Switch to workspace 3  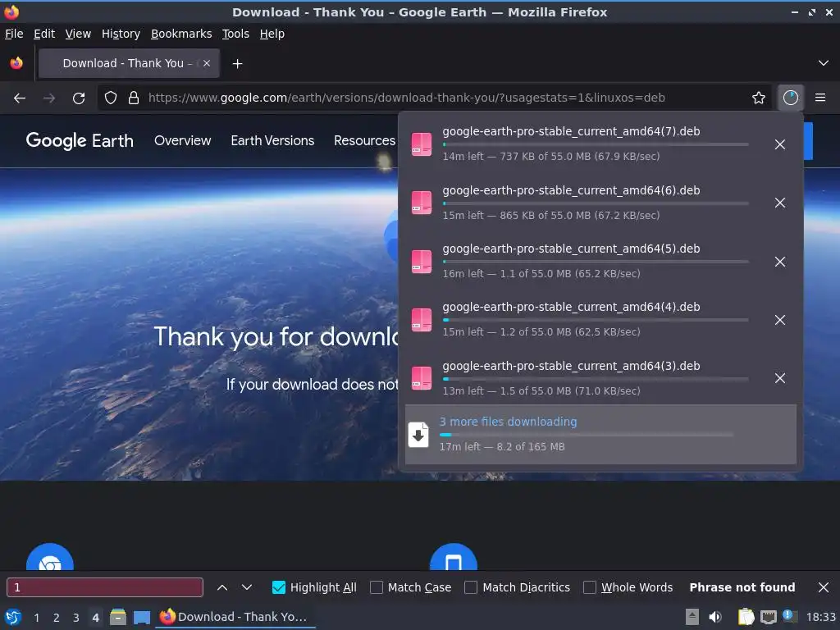(x=76, y=618)
